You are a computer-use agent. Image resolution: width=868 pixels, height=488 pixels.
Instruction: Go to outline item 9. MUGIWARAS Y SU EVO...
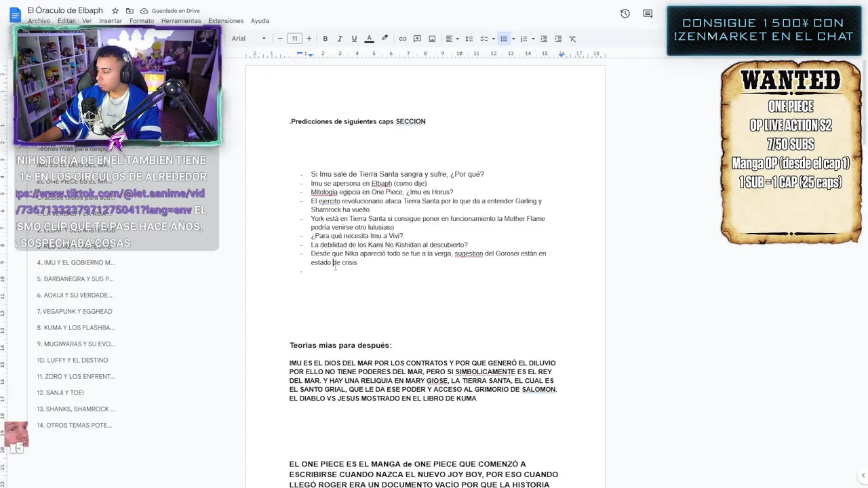[76, 344]
